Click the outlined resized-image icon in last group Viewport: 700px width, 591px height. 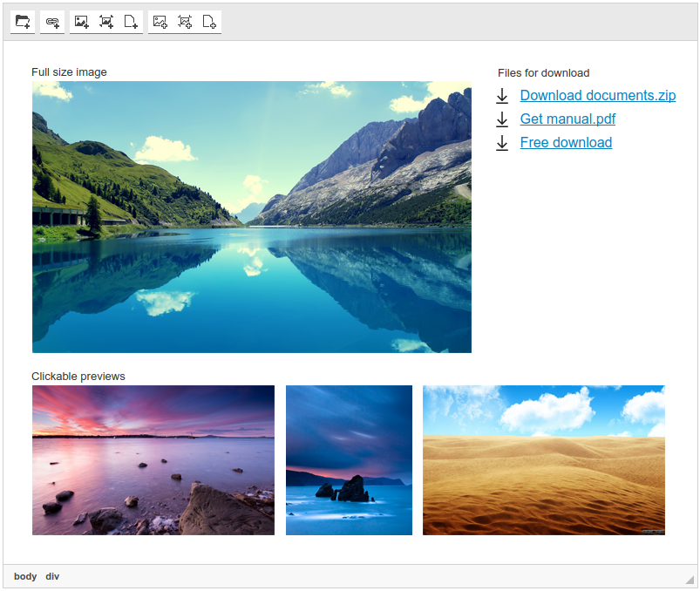pyautogui.click(x=185, y=22)
